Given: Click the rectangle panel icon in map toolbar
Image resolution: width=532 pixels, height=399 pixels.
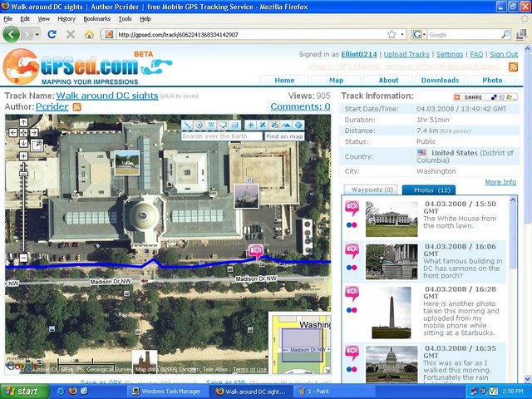Looking at the screenshot, I should pyautogui.click(x=234, y=126).
